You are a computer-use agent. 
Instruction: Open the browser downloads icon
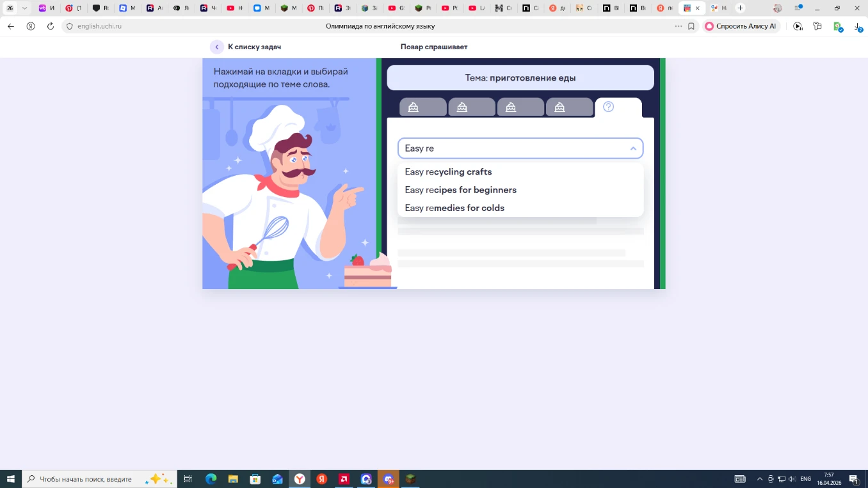(x=858, y=27)
